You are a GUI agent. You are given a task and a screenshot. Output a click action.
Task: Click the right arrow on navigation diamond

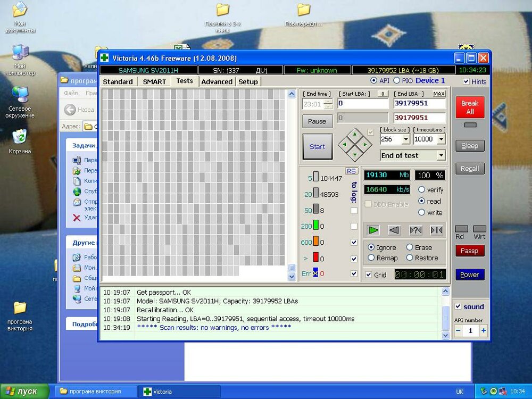[x=365, y=144]
